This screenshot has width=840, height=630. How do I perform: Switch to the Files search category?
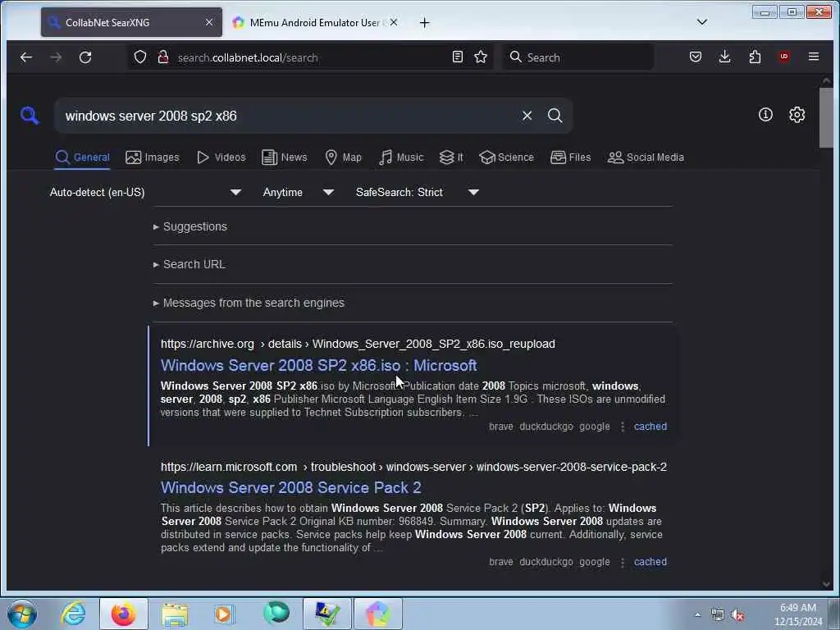(571, 157)
